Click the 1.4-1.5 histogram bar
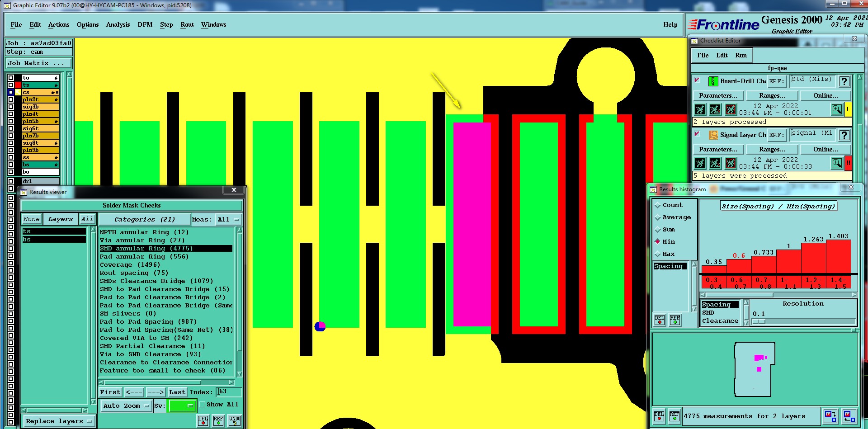The image size is (868, 429). (839, 256)
